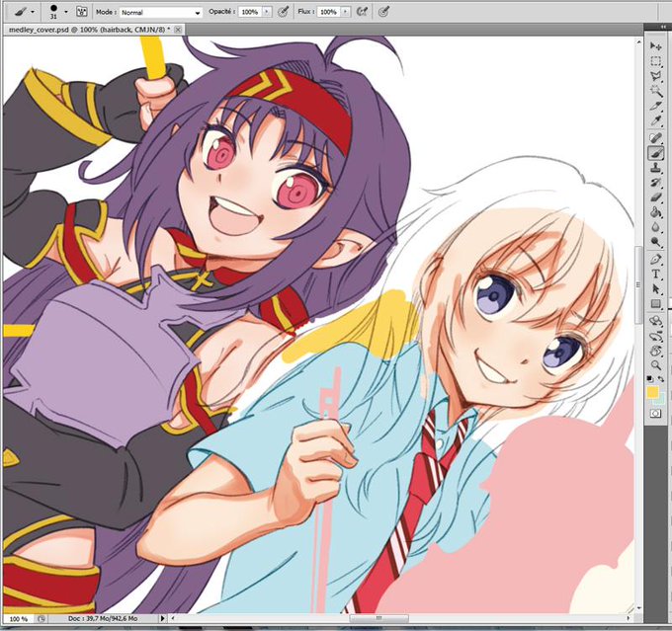Open the Opacité slider arrow

(x=267, y=12)
